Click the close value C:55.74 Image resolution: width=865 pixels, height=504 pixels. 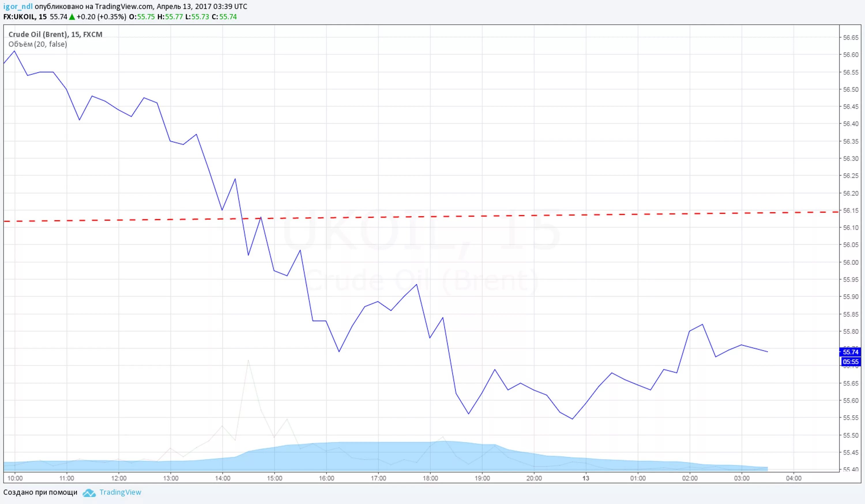224,17
